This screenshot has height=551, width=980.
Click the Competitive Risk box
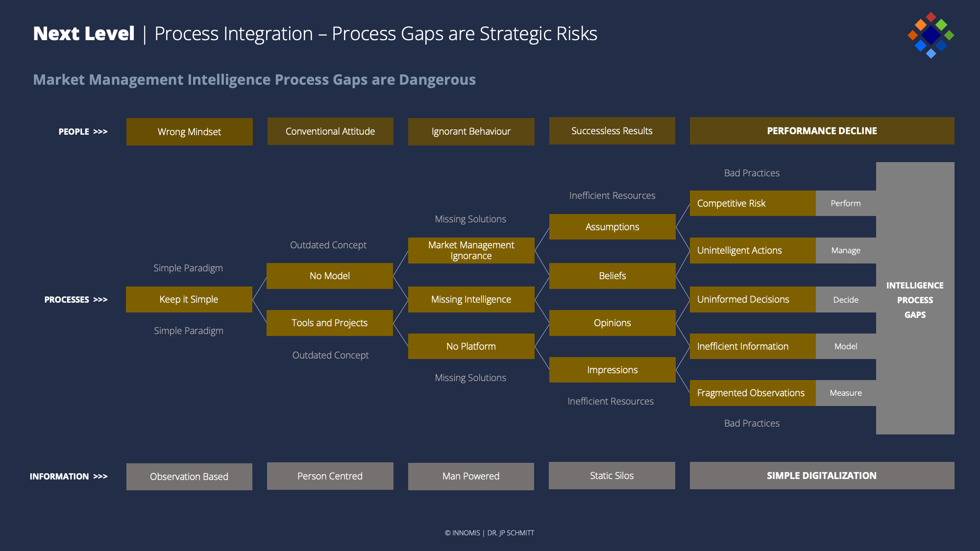753,203
